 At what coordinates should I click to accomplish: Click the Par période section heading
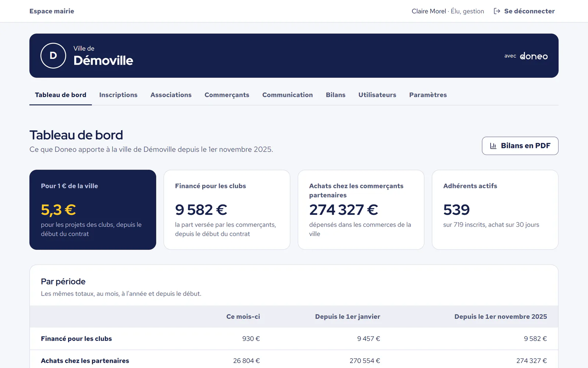[x=63, y=282]
